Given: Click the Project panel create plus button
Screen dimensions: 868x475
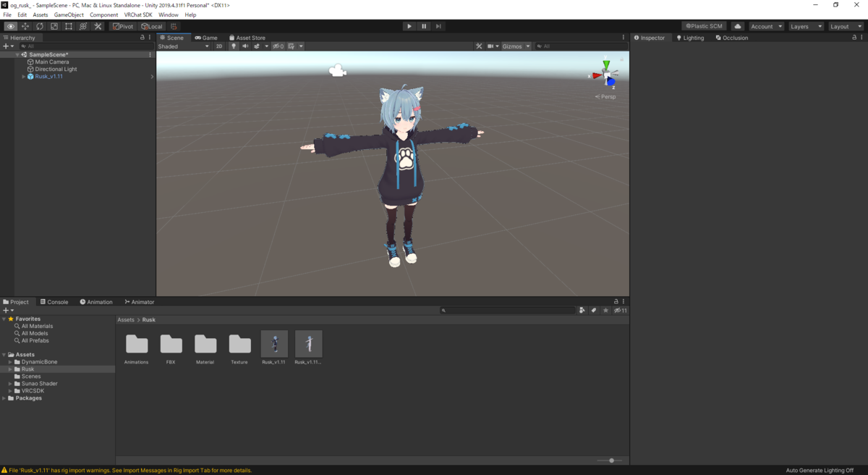Looking at the screenshot, I should coord(7,310).
